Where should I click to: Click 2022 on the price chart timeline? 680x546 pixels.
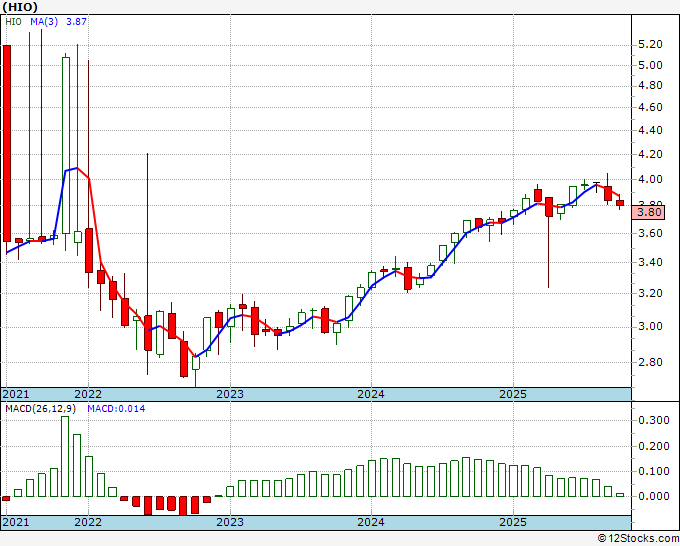pos(88,394)
